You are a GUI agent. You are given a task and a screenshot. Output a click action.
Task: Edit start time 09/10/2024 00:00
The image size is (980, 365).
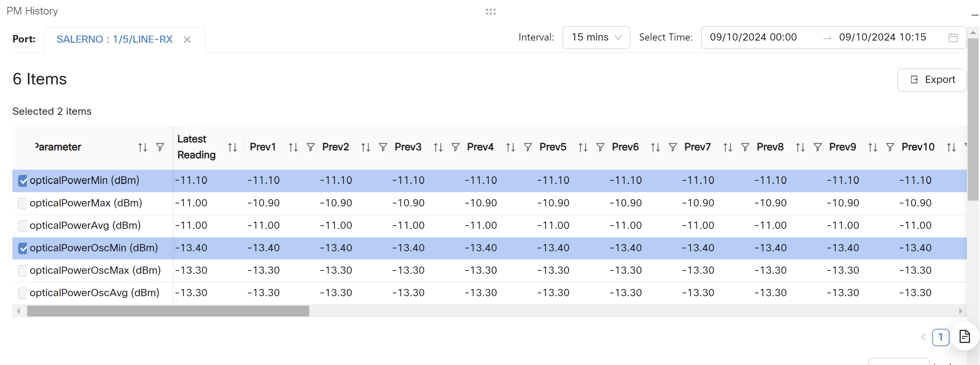point(753,37)
